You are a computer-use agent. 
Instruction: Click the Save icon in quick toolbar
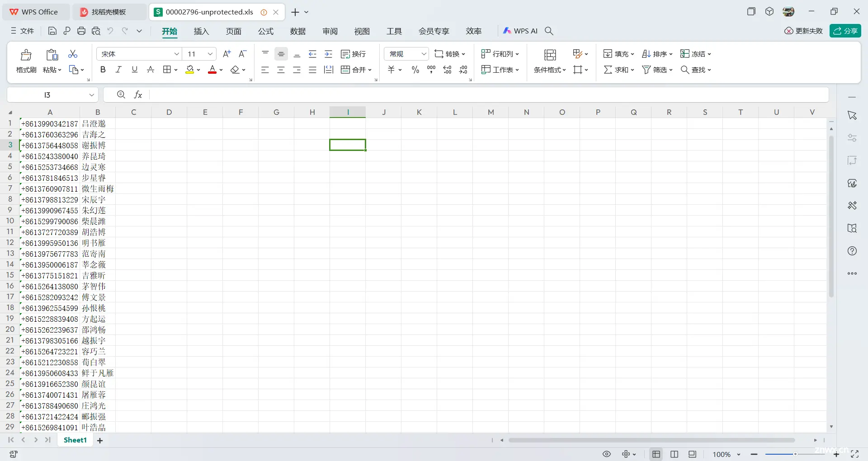tap(52, 31)
